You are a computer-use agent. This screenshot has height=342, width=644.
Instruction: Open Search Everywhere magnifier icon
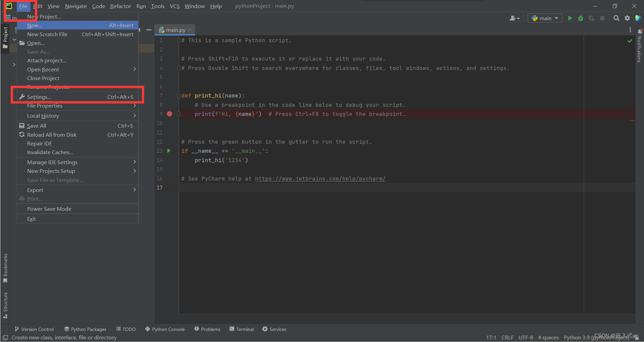pyautogui.click(x=616, y=18)
